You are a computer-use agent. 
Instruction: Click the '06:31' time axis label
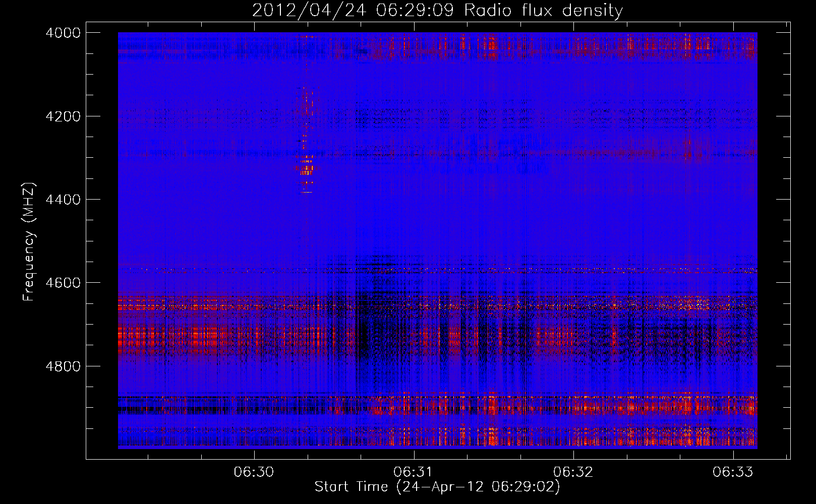pyautogui.click(x=414, y=472)
